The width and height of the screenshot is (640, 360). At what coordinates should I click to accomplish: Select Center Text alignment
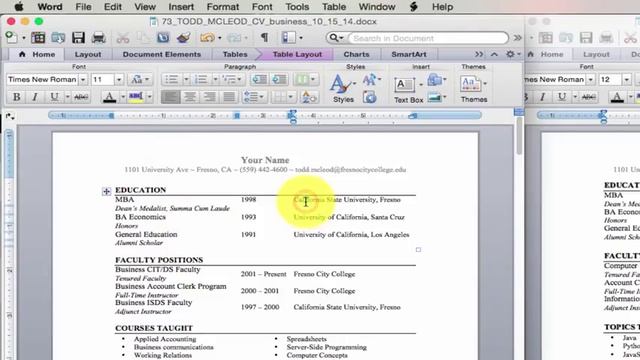click(190, 97)
